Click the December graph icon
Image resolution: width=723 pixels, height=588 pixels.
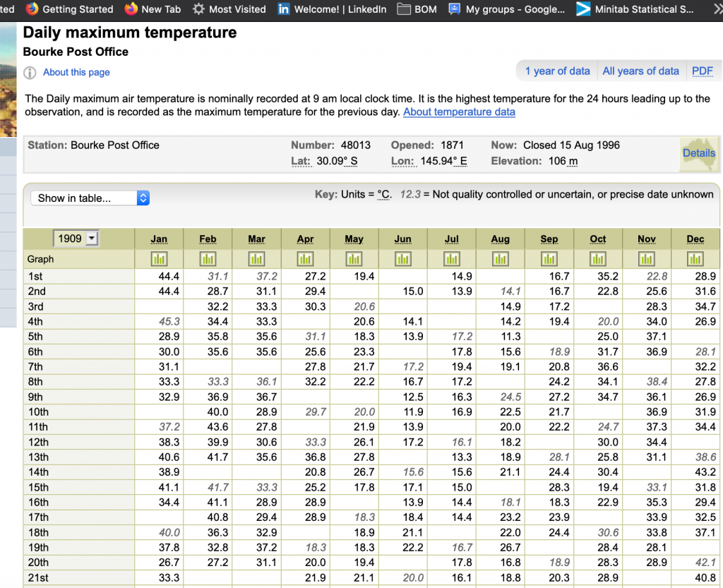[x=695, y=259]
